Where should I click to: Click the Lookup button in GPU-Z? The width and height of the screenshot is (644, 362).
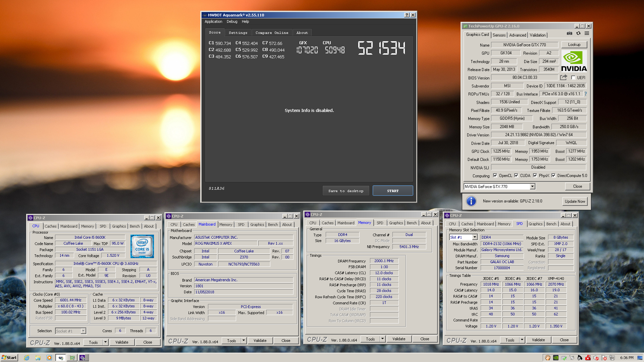[x=574, y=45]
